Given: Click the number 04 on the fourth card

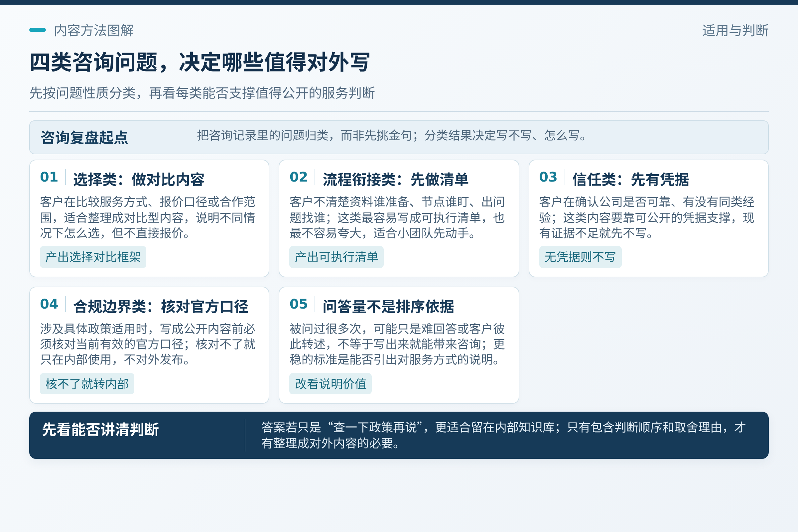Looking at the screenshot, I should [x=49, y=304].
